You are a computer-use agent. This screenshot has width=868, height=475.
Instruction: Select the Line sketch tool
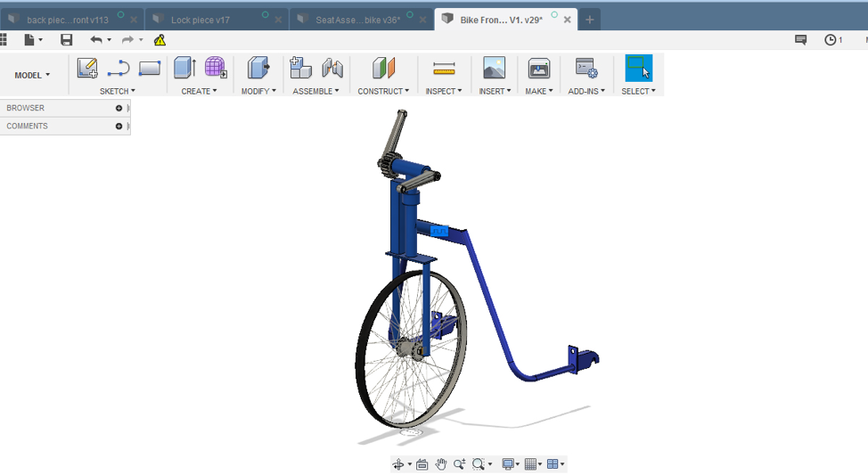click(119, 68)
